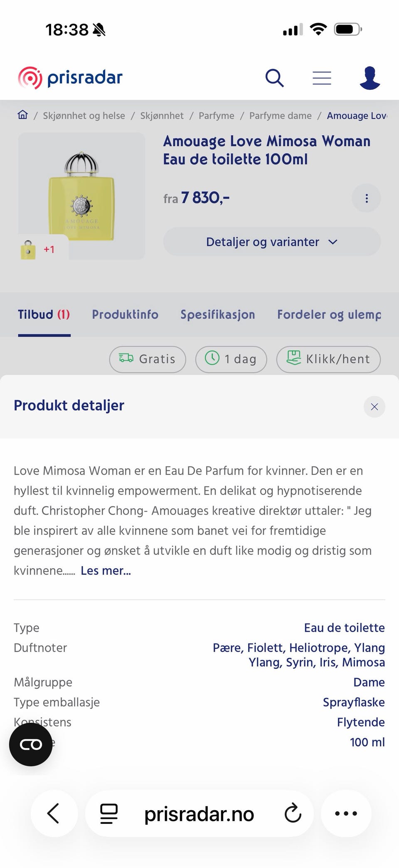Switch to the Spesifikasjon tab
Viewport: 399px width, 868px height.
(218, 315)
